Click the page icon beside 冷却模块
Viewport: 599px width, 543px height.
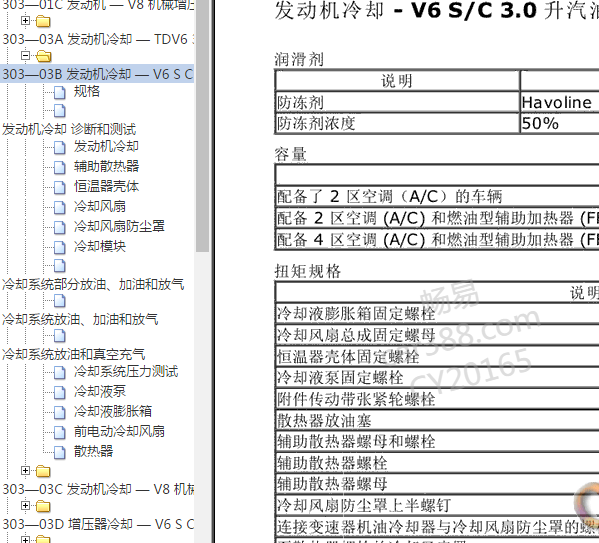point(60,247)
